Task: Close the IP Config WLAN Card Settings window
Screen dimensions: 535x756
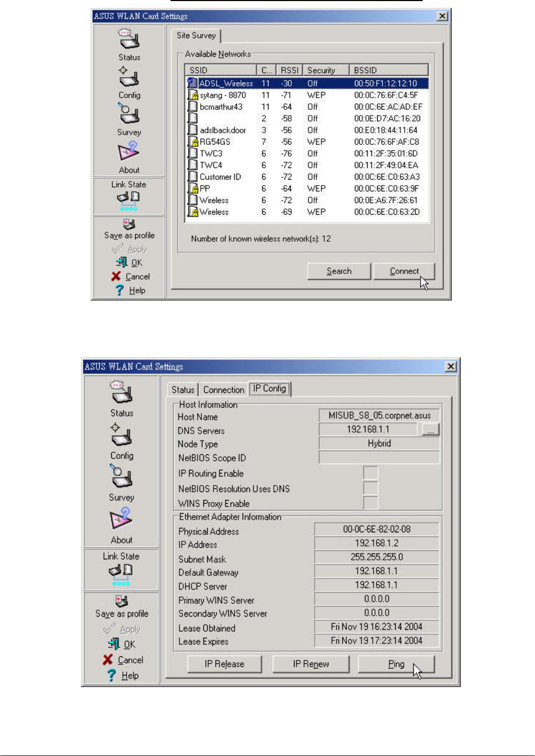Action: click(x=451, y=366)
